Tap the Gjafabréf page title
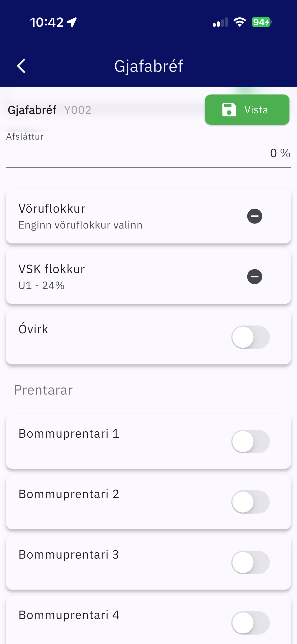The height and width of the screenshot is (644, 297). point(148,66)
